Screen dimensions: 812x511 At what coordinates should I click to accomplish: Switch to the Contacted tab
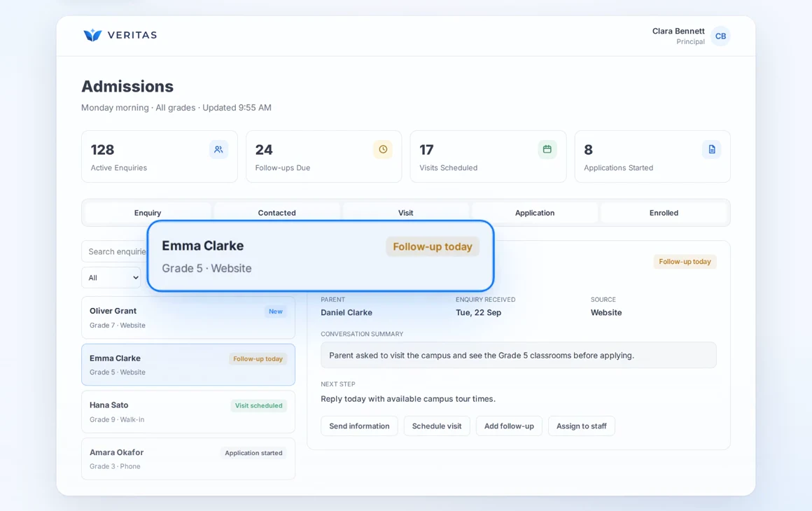click(x=276, y=213)
